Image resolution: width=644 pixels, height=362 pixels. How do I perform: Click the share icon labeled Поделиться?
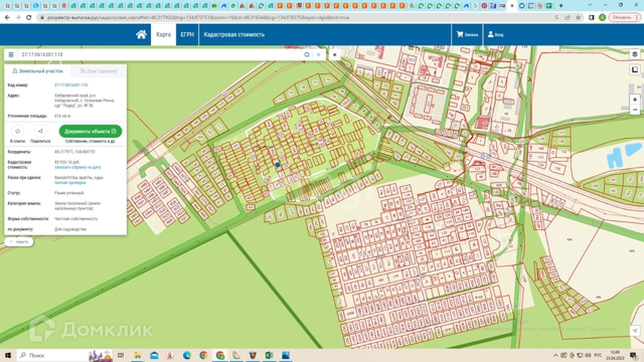pyautogui.click(x=41, y=131)
